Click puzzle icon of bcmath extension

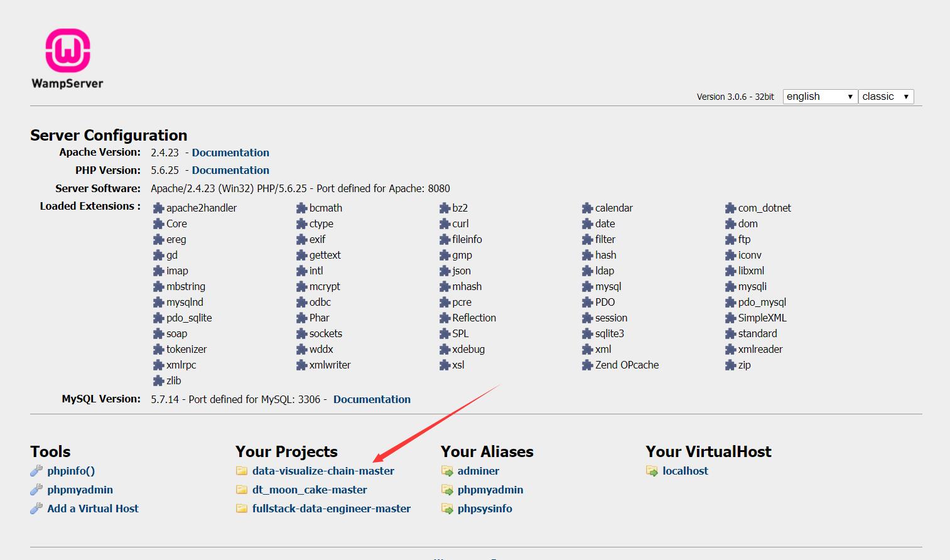[x=301, y=208]
